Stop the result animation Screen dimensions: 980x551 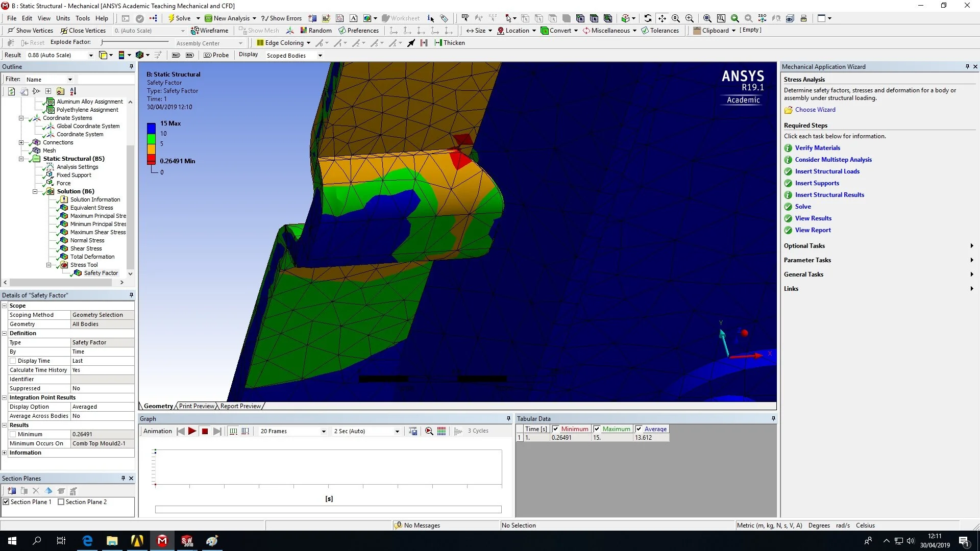coord(205,431)
